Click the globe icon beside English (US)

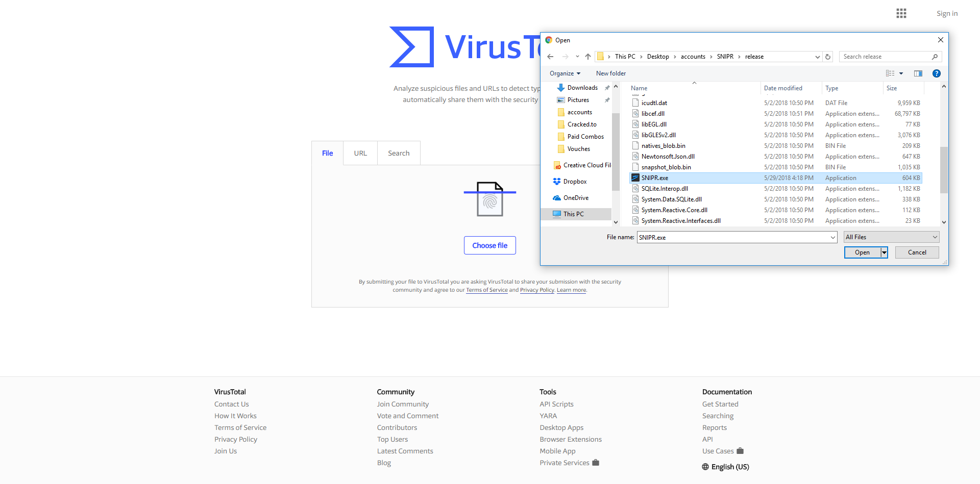tap(705, 467)
